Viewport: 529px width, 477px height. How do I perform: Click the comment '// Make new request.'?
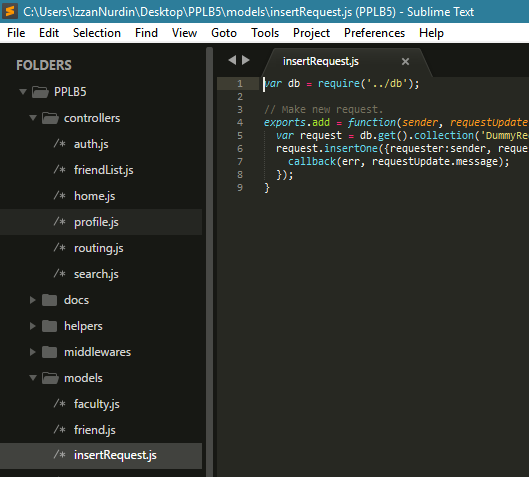click(324, 109)
